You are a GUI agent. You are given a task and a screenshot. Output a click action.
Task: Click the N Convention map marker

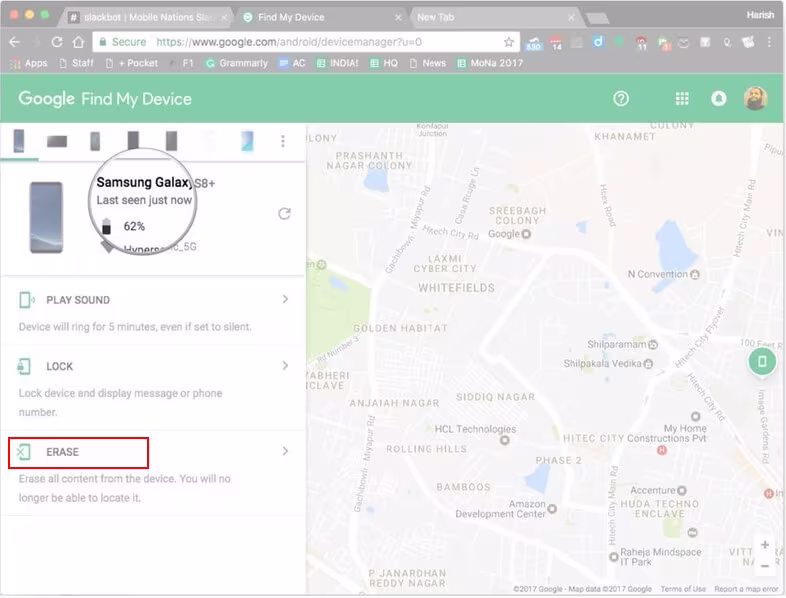pyautogui.click(x=695, y=274)
